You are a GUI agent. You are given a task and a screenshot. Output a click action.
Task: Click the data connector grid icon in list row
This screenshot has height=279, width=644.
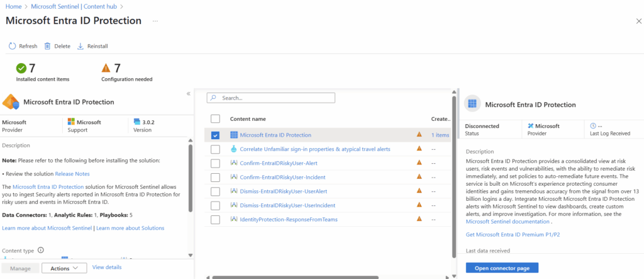[234, 135]
